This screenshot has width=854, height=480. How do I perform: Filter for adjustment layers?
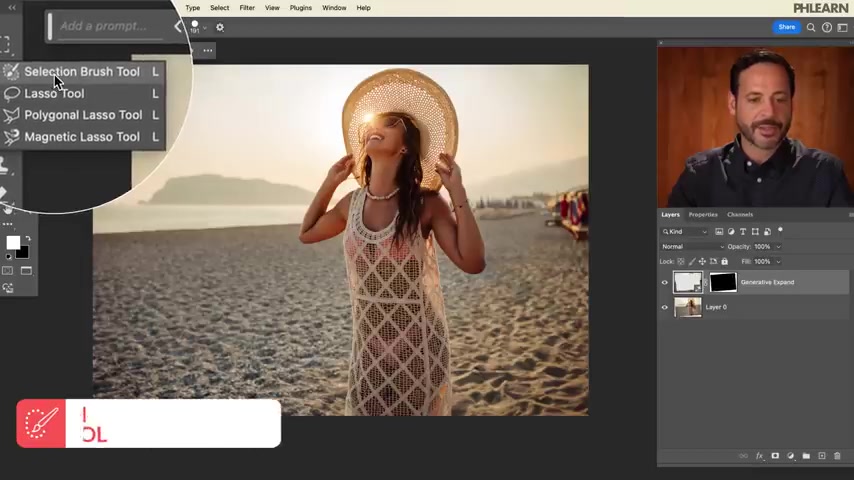pos(731,232)
